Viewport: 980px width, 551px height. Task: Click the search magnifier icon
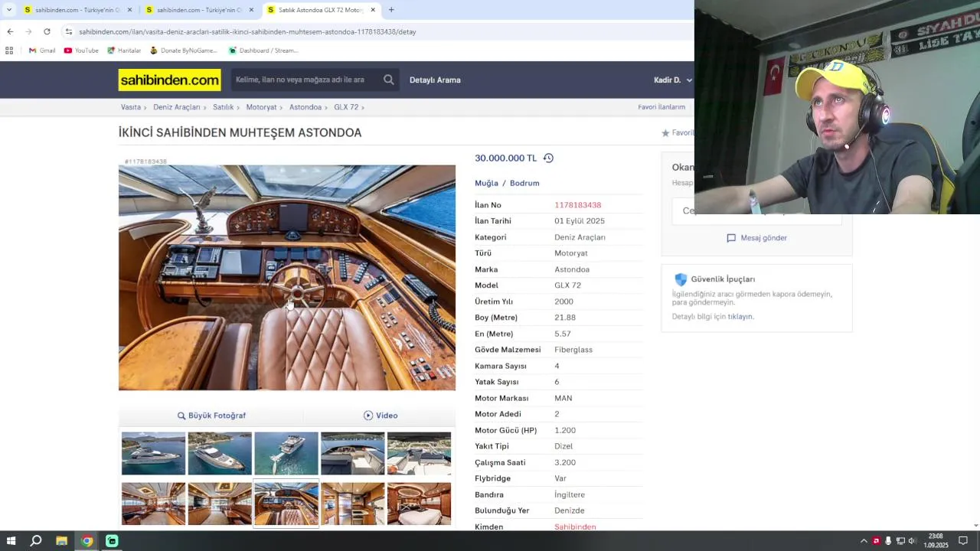pos(389,80)
